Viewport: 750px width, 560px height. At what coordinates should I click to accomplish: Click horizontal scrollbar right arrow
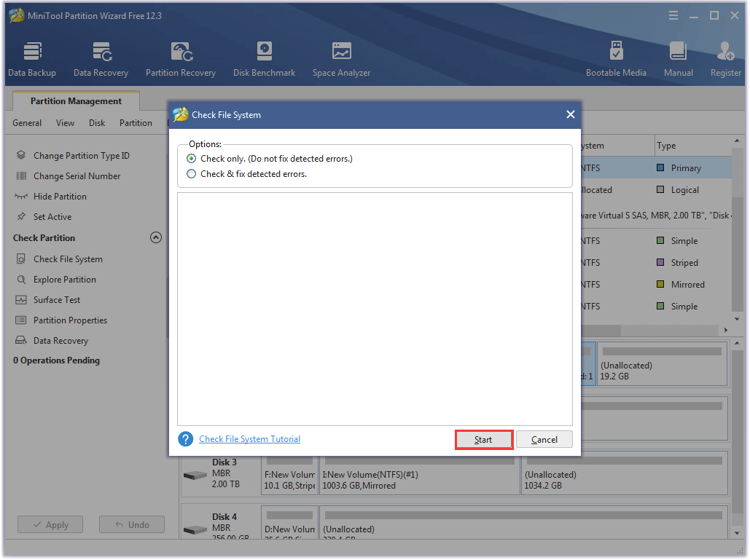(726, 330)
